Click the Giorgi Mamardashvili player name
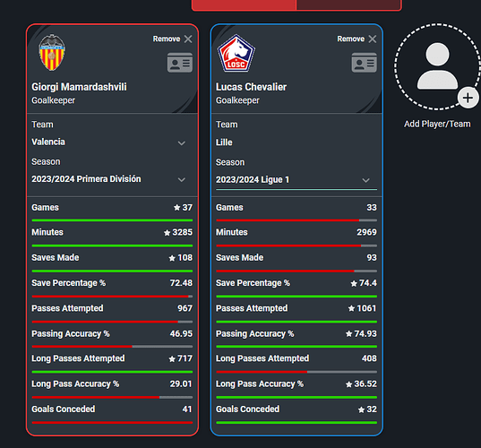This screenshot has height=448, width=481. click(79, 87)
